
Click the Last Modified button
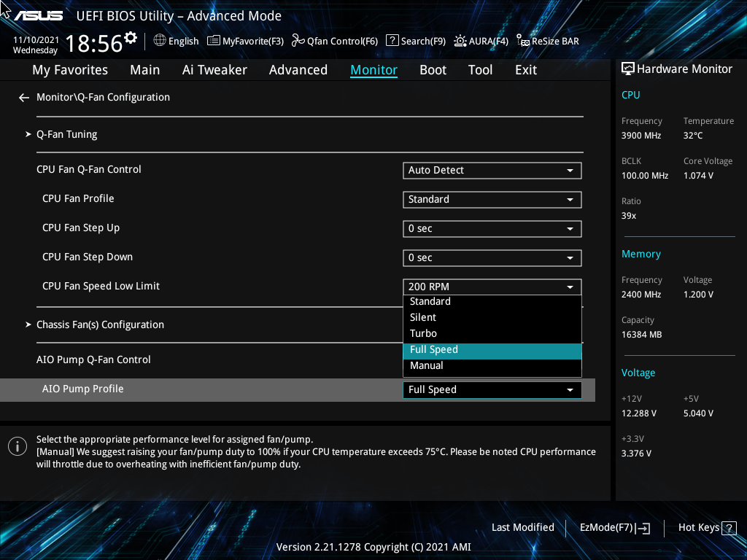522,528
